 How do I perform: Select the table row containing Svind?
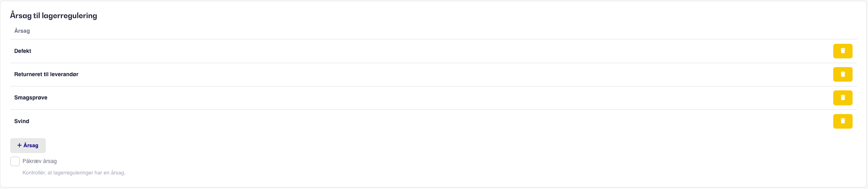click(x=433, y=121)
